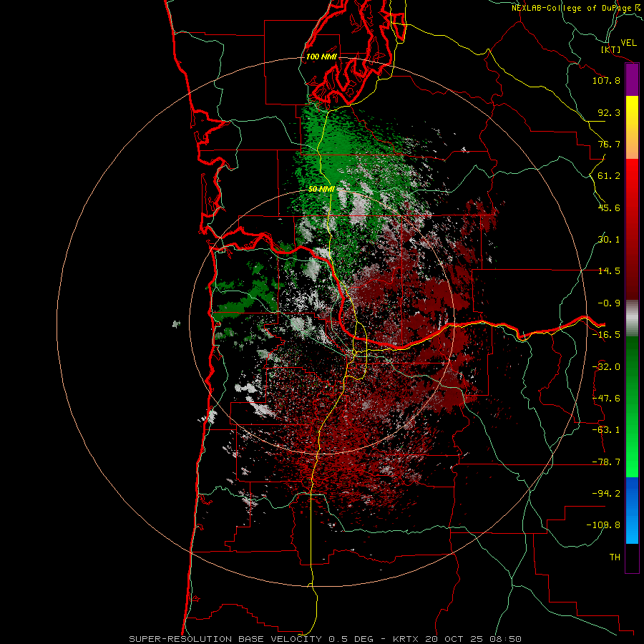Select the -109.8 scale label
This screenshot has width=644, height=644.
(x=604, y=525)
